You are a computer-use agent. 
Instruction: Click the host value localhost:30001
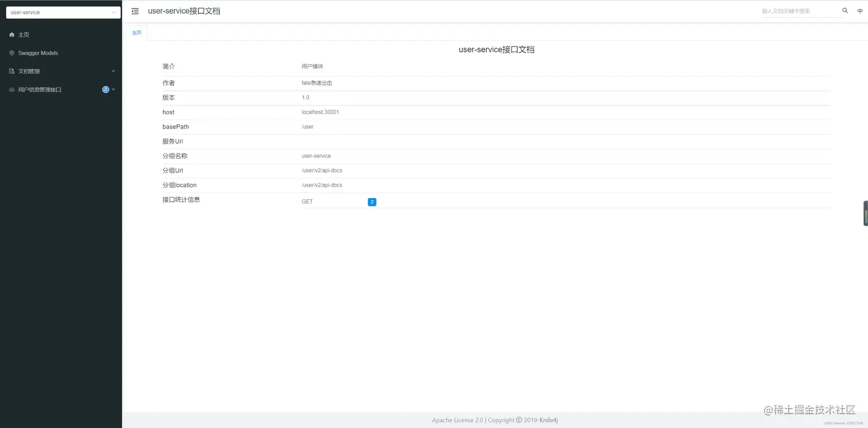coord(320,112)
